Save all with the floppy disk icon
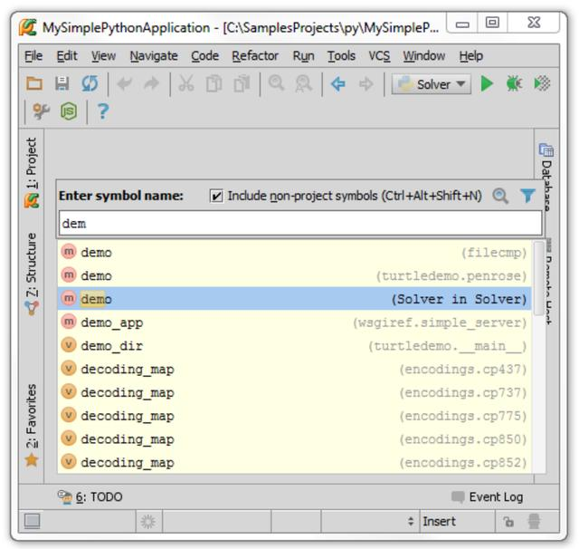The width and height of the screenshot is (579, 549). [x=62, y=83]
